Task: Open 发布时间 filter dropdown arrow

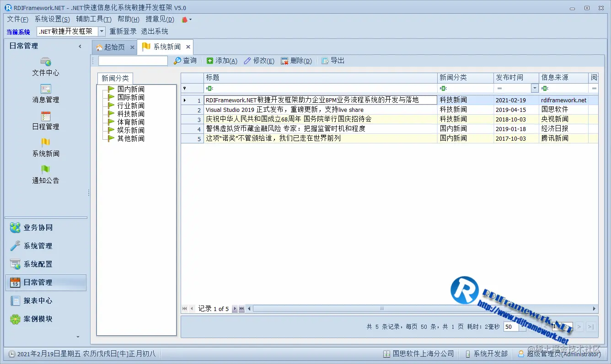Action: click(535, 88)
